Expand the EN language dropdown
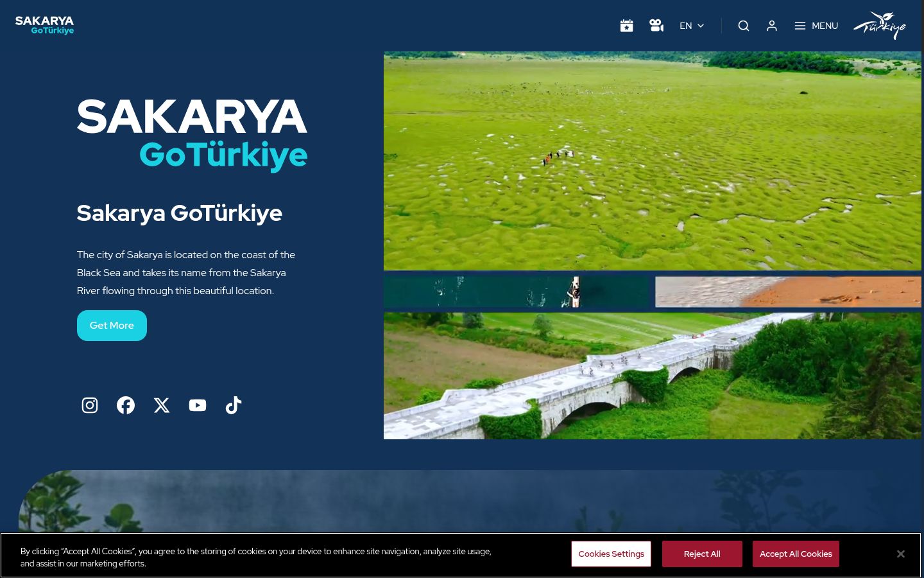Image resolution: width=924 pixels, height=578 pixels. pos(692,26)
